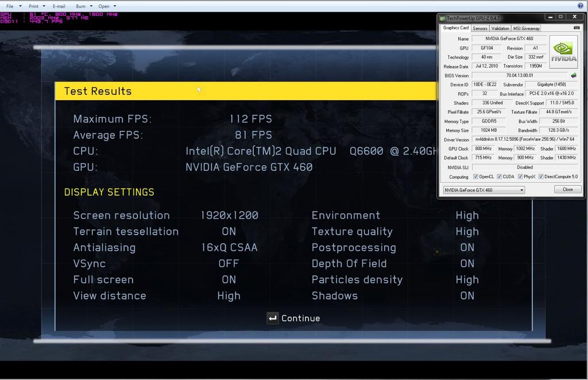Click the 'Texture quality' setting label

[352, 232]
